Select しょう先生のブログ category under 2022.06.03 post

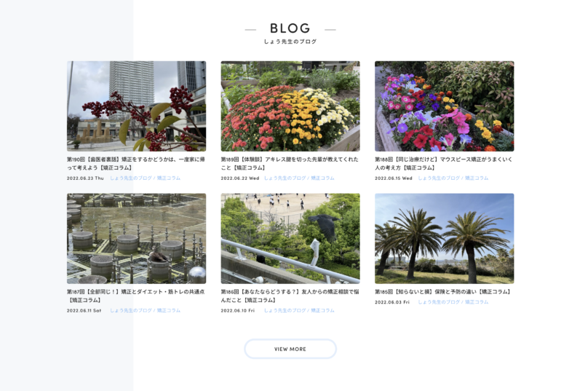point(439,301)
